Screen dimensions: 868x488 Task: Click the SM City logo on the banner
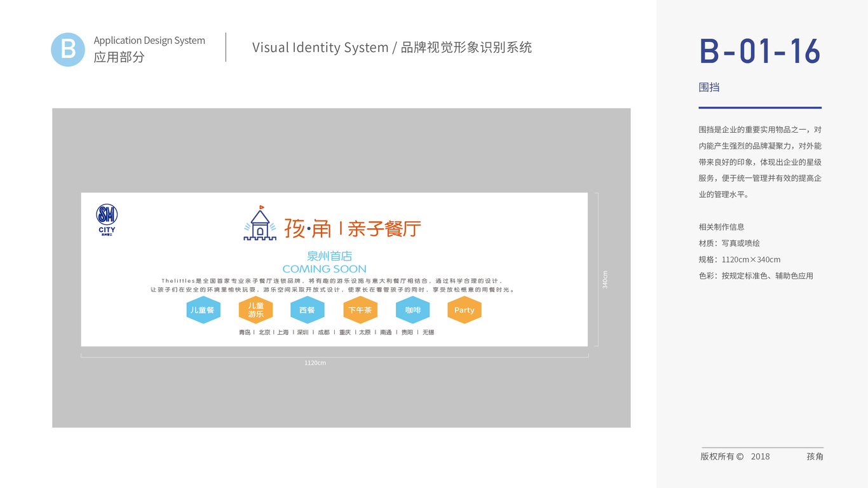pos(107,220)
